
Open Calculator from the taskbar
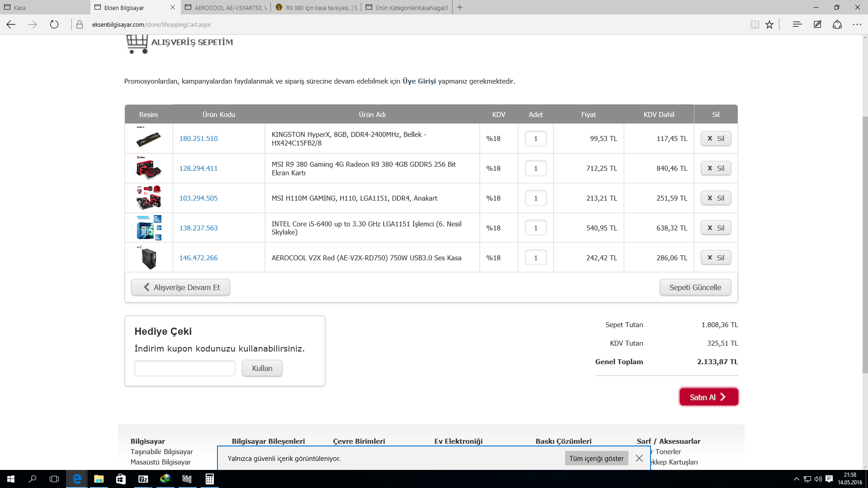pos(209,479)
